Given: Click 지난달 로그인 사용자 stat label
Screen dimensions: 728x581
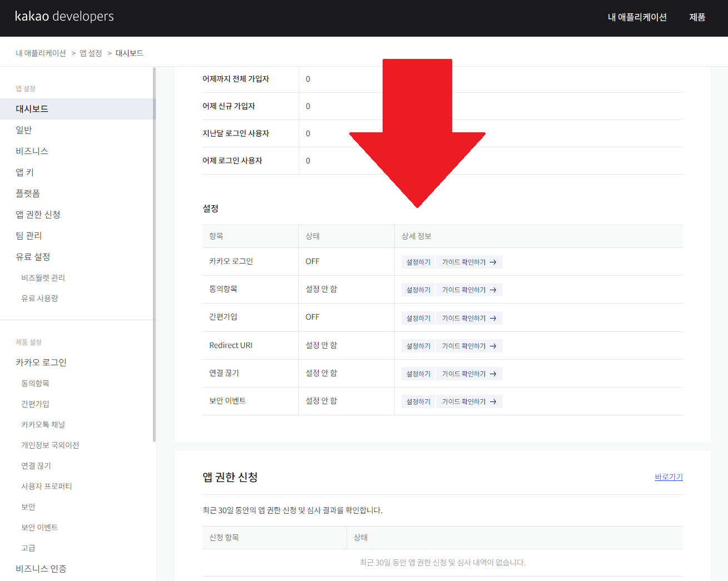Looking at the screenshot, I should 236,133.
